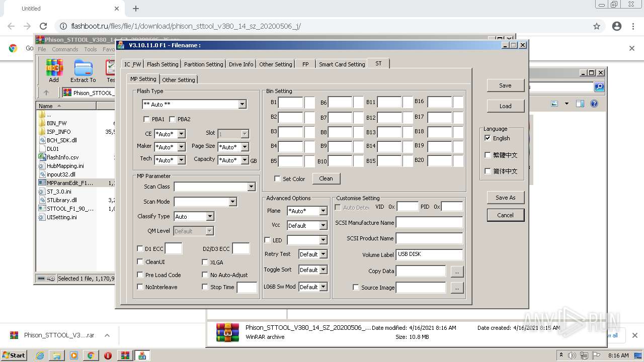
Task: Click the Save As button
Action: click(506, 198)
